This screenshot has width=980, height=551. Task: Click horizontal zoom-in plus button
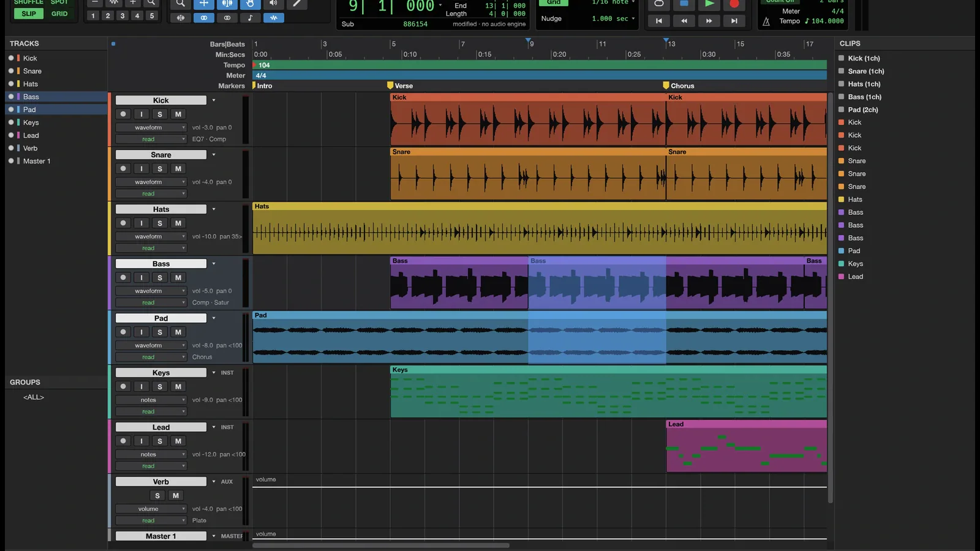point(133,2)
